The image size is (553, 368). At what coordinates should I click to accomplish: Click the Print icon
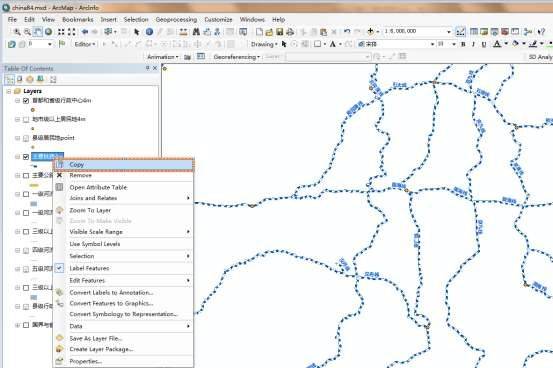[290, 32]
